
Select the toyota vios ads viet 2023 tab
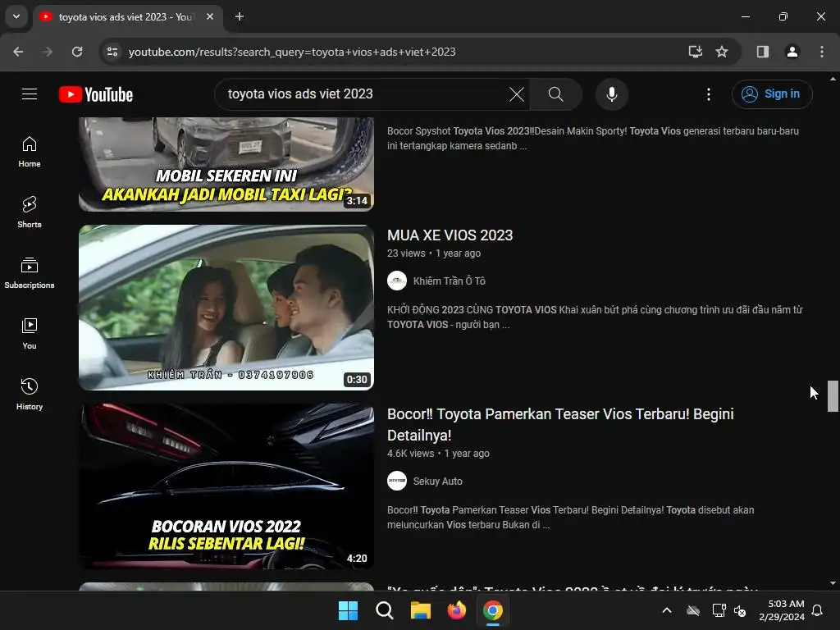click(127, 17)
